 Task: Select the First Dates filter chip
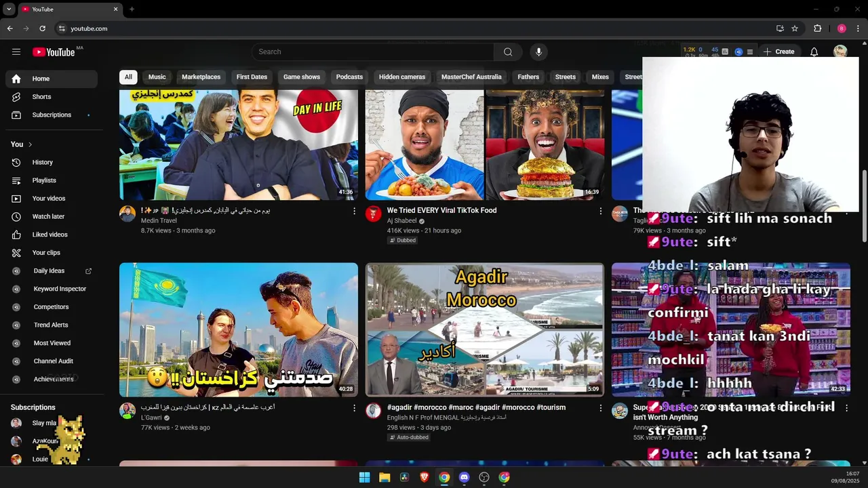(252, 77)
